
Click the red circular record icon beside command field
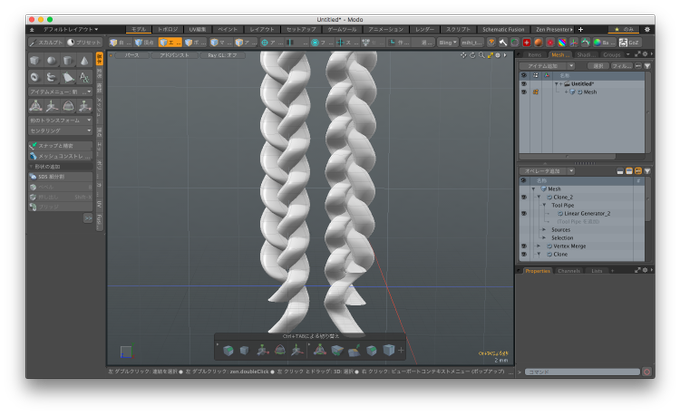(647, 372)
